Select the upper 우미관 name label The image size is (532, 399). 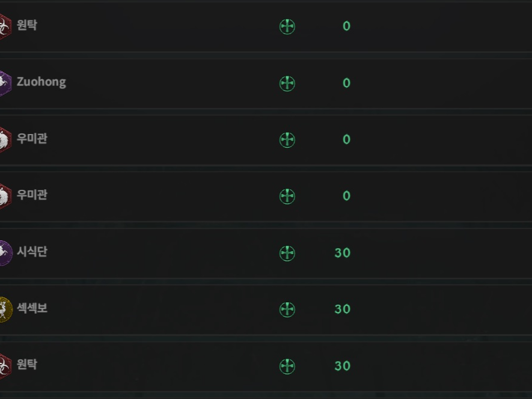(x=32, y=138)
